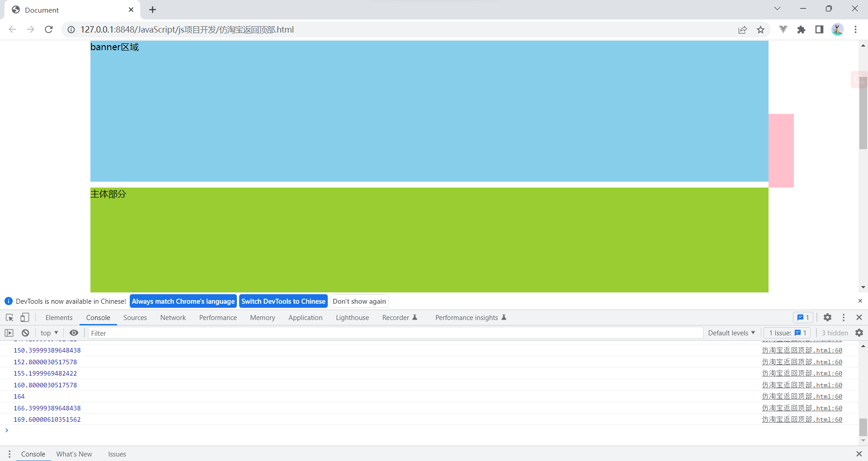868x461 pixels.
Task: Switch to the Network panel
Action: pyautogui.click(x=173, y=317)
